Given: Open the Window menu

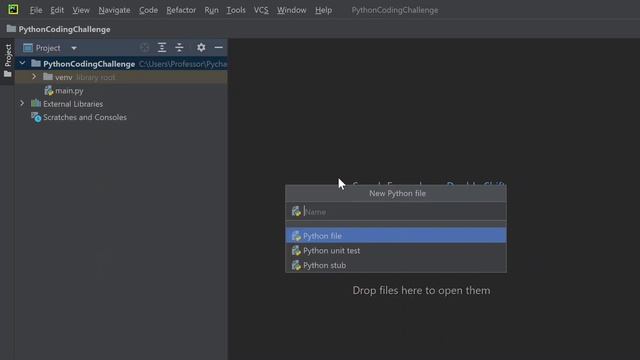Looking at the screenshot, I should click(x=291, y=10).
